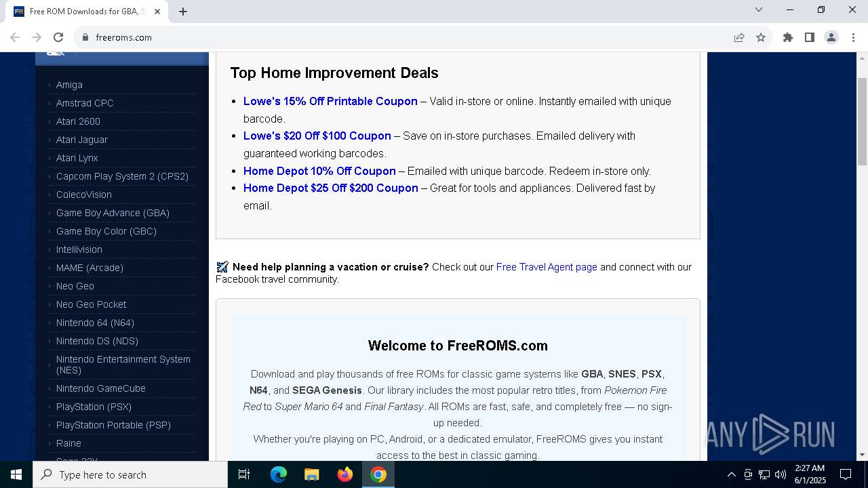Open the Windows Start menu
The image size is (868, 488).
click(16, 474)
